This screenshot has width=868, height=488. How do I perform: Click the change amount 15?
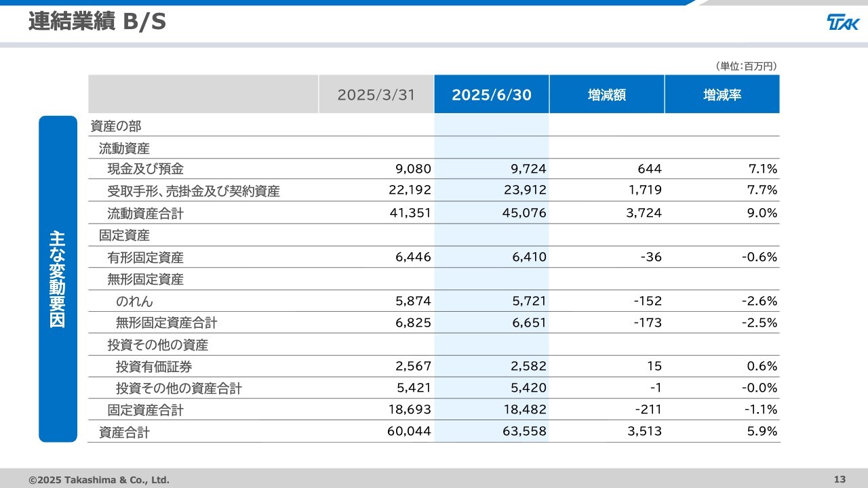[x=654, y=367]
